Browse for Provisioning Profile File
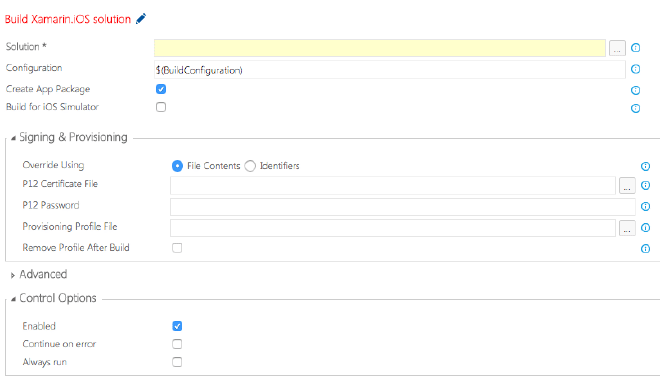Image resolution: width=660 pixels, height=385 pixels. click(x=627, y=228)
